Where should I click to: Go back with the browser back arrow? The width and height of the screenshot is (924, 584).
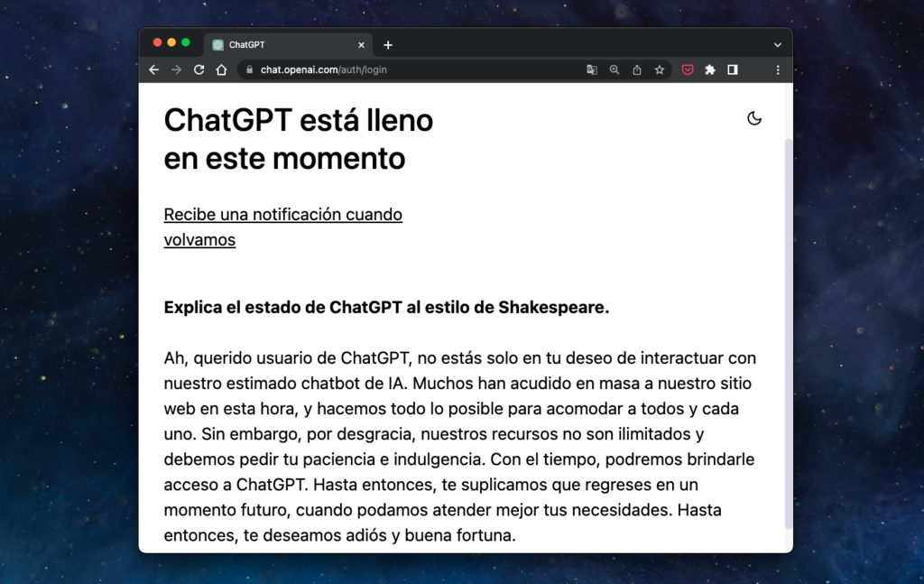coord(153,70)
